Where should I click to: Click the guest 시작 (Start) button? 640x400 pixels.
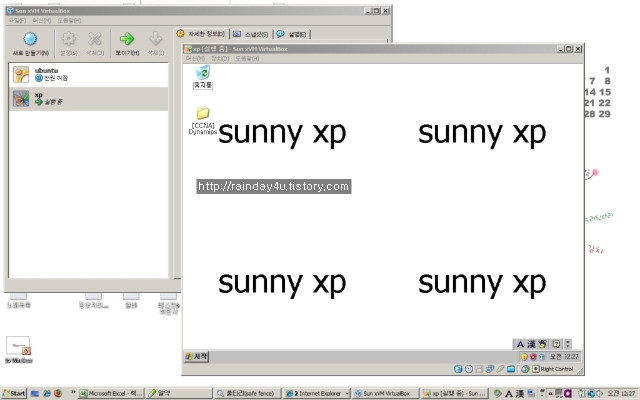pyautogui.click(x=197, y=356)
